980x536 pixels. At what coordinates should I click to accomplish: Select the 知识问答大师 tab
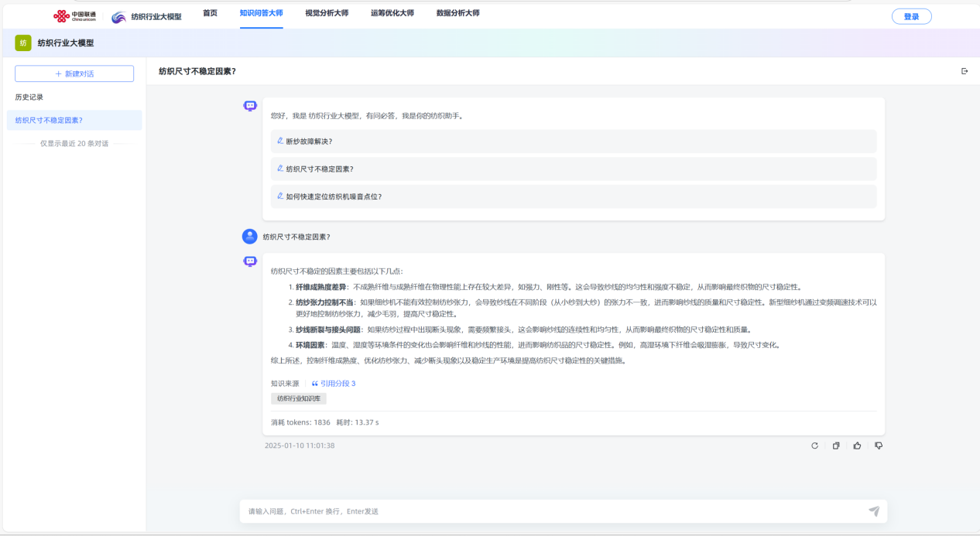tap(261, 13)
